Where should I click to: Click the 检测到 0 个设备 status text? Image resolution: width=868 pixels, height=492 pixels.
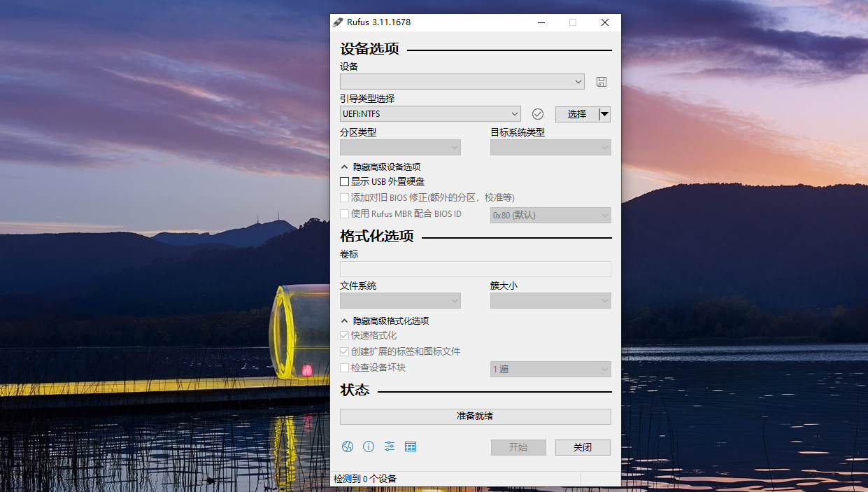[x=365, y=479]
